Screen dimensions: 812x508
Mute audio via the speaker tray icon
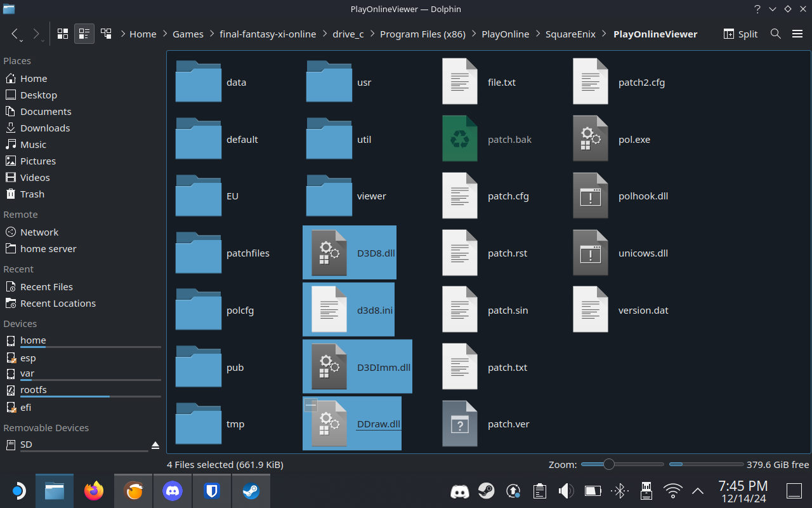tap(566, 491)
